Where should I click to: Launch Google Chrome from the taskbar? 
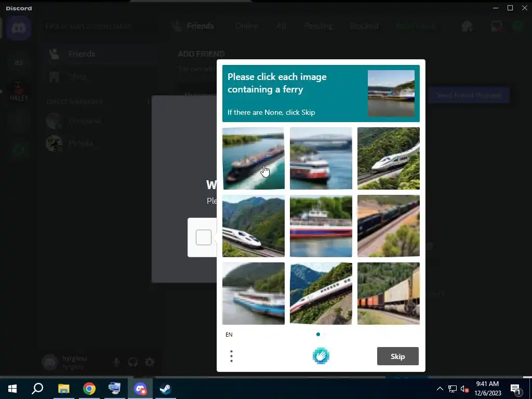click(x=89, y=389)
